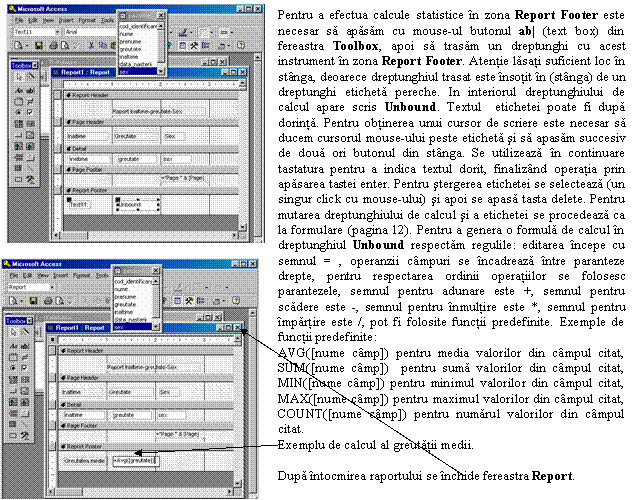The width and height of the screenshot is (636, 500).
Task: Select the Text Box (ab|) tool in upper Toolbox
Action: click(x=29, y=88)
